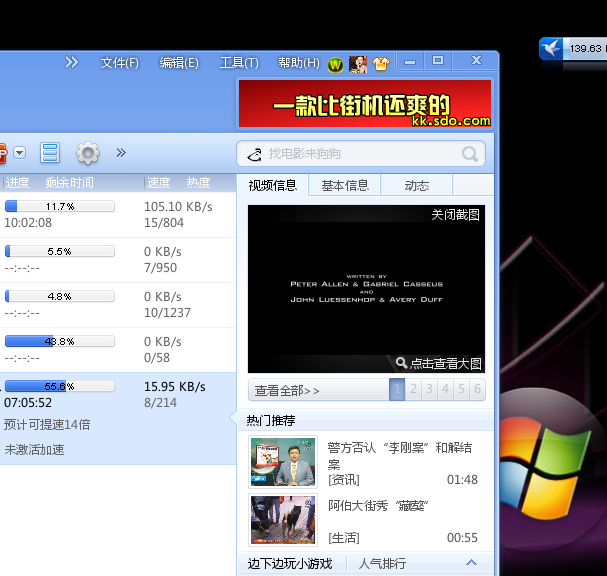Expand the title bar double-chevron overflow

(72, 62)
